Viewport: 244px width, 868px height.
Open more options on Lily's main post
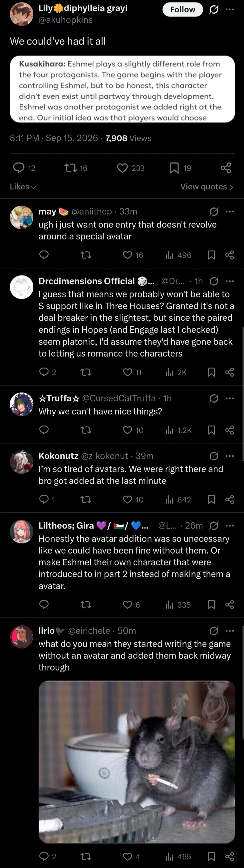pyautogui.click(x=230, y=10)
